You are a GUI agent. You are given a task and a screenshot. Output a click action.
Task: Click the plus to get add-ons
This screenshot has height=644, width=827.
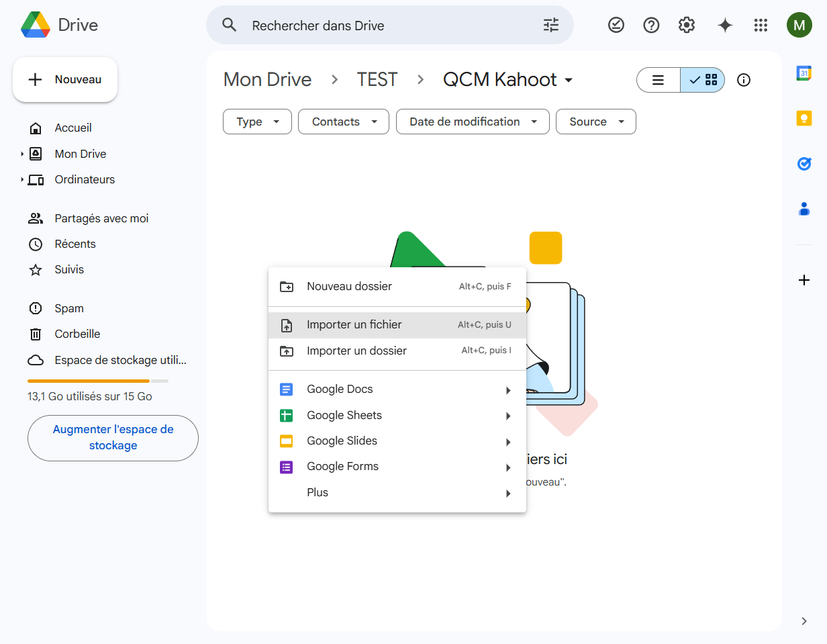click(x=804, y=280)
